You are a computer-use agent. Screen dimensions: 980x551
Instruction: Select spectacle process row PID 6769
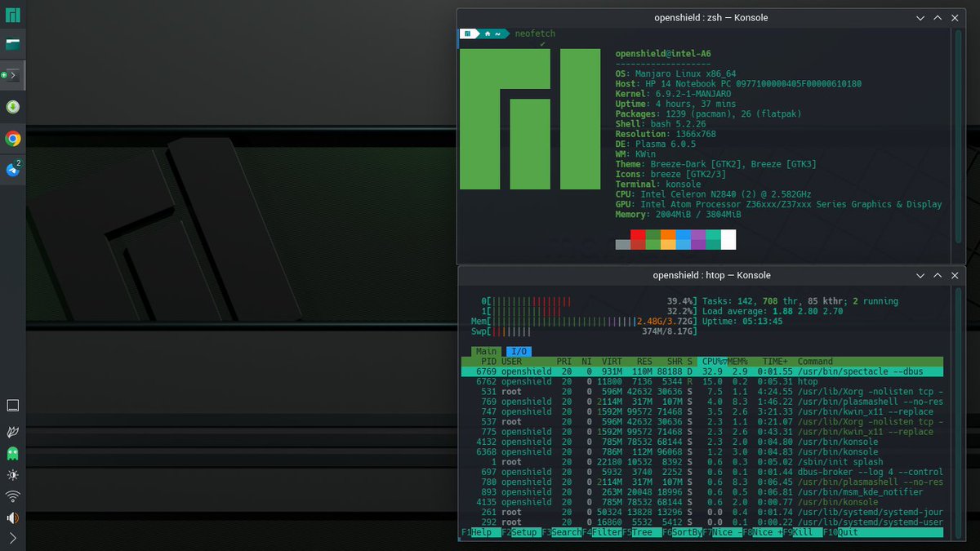click(702, 371)
